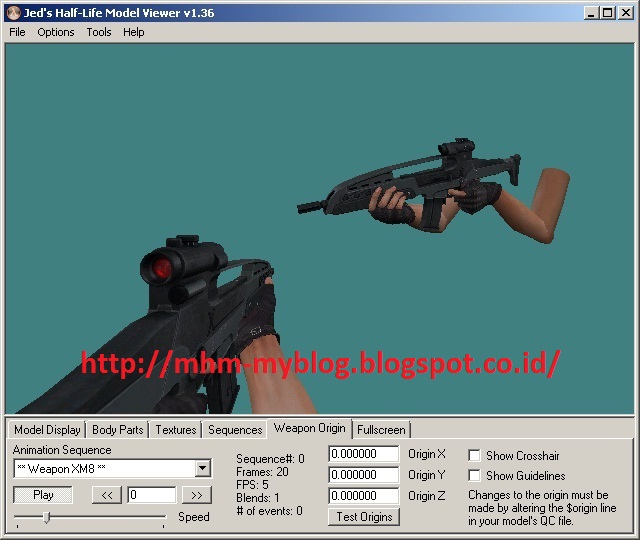Expand the Animation Sequence dropdown arrow
This screenshot has width=640, height=540.
click(x=202, y=468)
